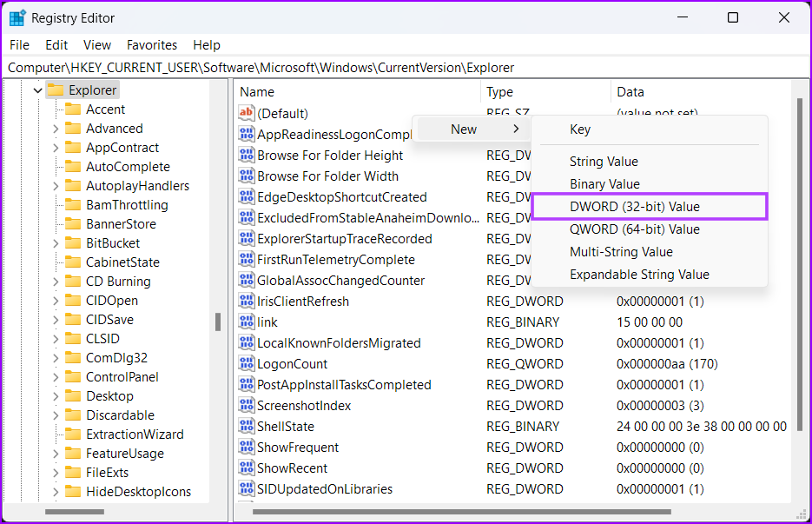This screenshot has width=812, height=524.
Task: Click the HideDesktopIcons folder icon
Action: (x=73, y=491)
